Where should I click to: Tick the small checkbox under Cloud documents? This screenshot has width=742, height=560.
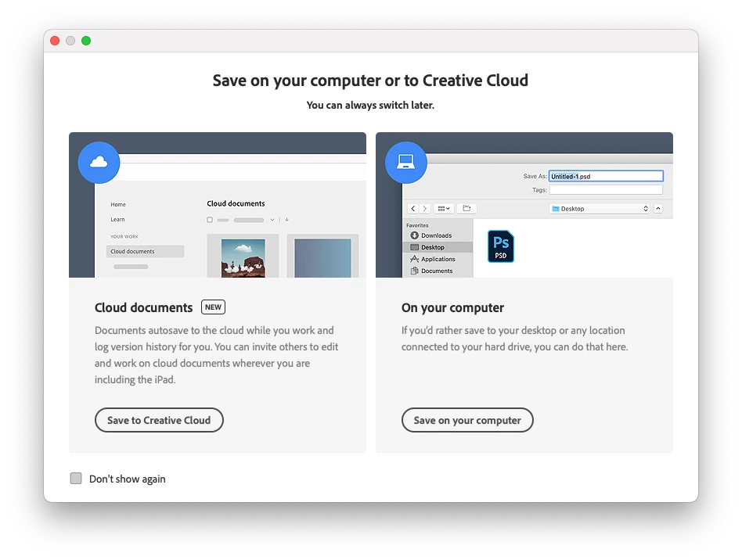210,220
